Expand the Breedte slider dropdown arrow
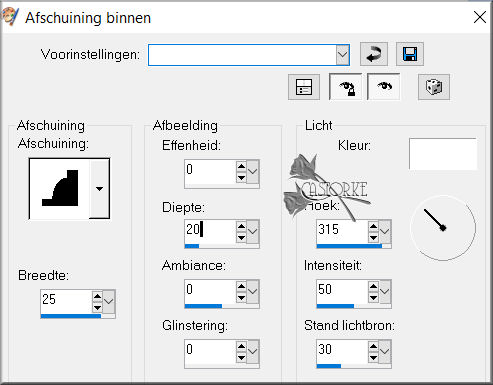The image size is (493, 385). point(109,301)
